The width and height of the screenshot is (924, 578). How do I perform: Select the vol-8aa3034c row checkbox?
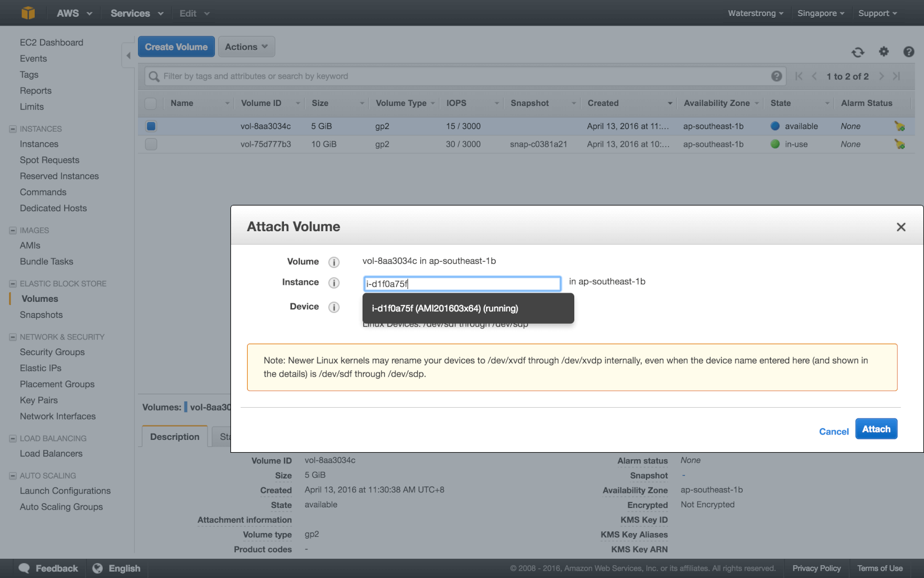click(151, 126)
